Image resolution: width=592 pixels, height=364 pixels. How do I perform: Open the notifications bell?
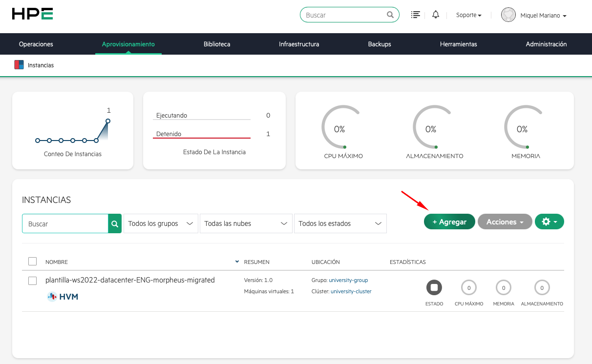[436, 15]
